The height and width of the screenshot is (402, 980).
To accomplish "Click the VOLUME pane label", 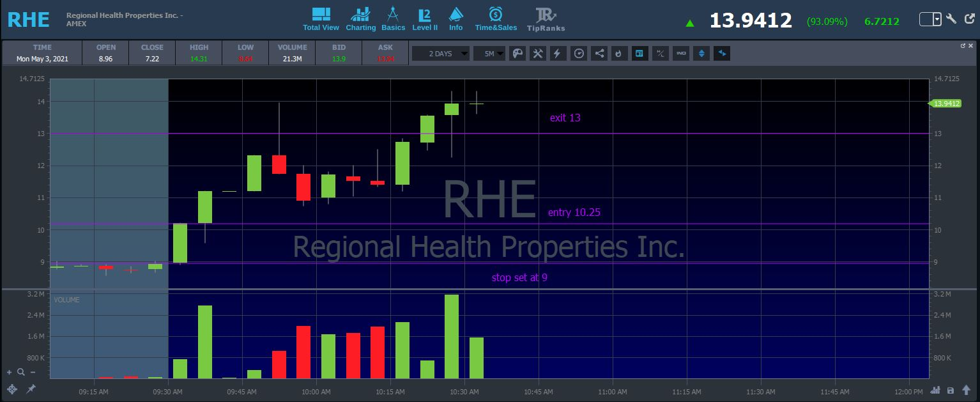I will [66, 300].
